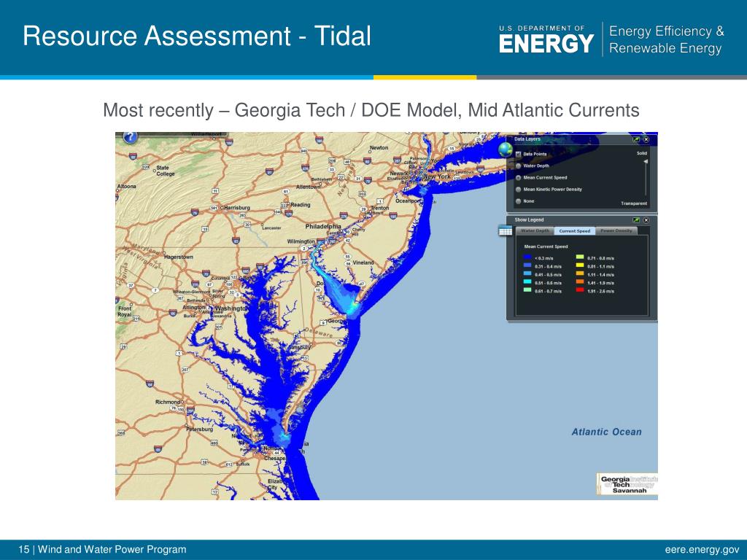
Task: Click the State College label on the map
Action: point(166,171)
